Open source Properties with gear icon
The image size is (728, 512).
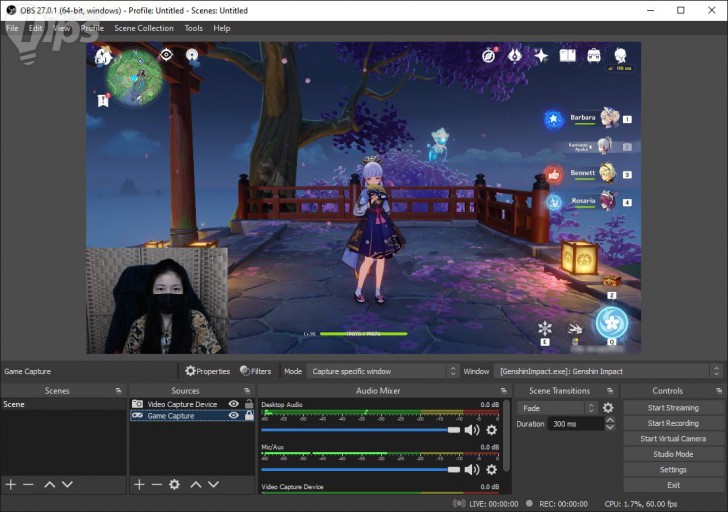pos(207,371)
